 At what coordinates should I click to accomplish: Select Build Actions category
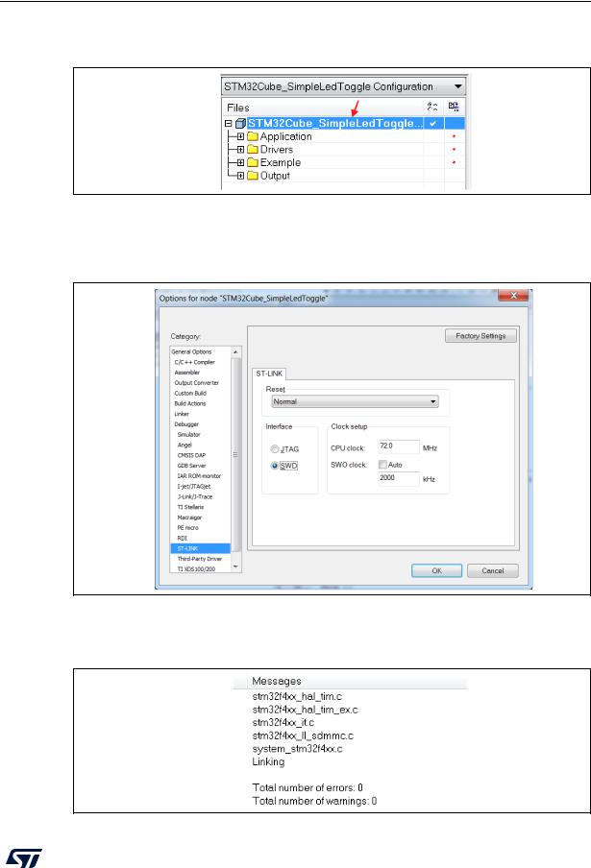pyautogui.click(x=190, y=403)
